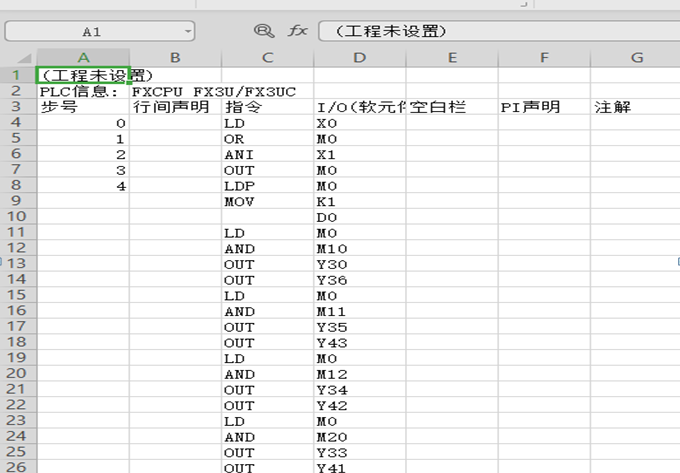Click the step number 4 cell
The height and width of the screenshot is (473, 680).
(x=83, y=186)
